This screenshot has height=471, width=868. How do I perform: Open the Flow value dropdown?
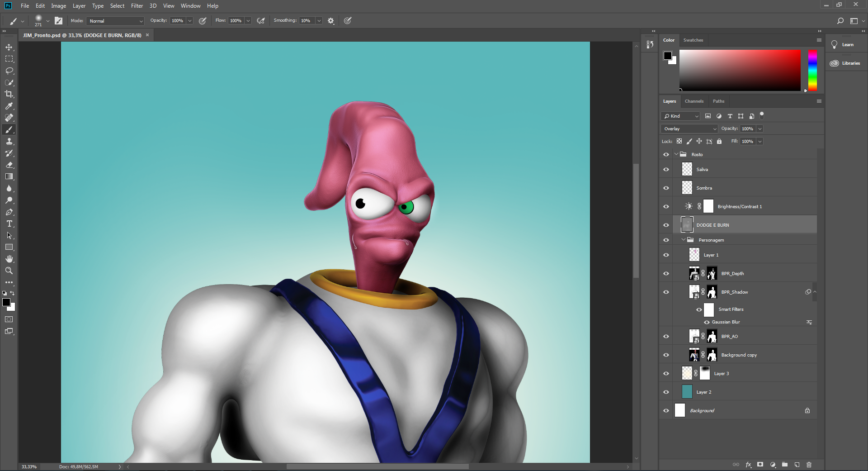248,21
